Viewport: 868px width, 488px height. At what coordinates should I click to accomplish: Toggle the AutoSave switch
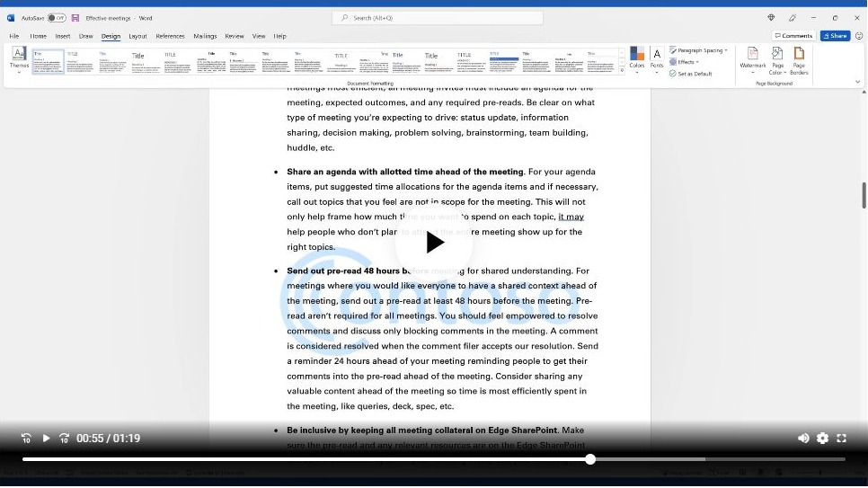56,18
